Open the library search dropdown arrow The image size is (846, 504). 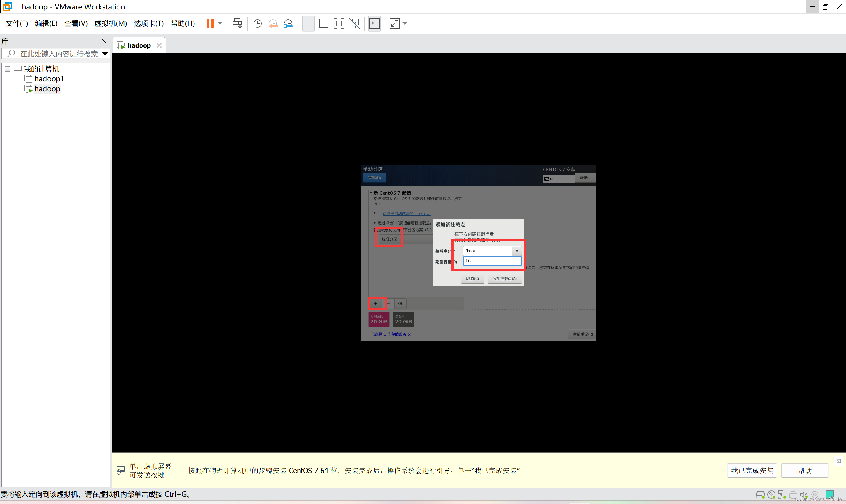[x=105, y=54]
